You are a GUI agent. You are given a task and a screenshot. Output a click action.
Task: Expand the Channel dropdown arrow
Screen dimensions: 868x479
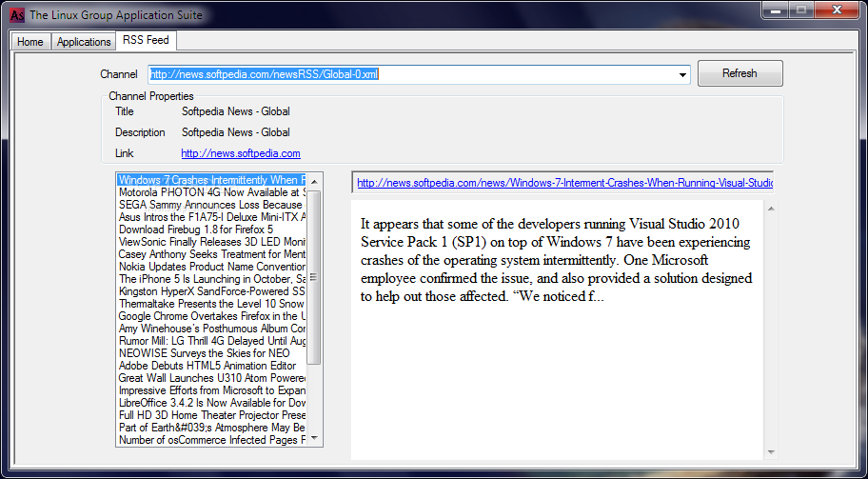pyautogui.click(x=682, y=75)
